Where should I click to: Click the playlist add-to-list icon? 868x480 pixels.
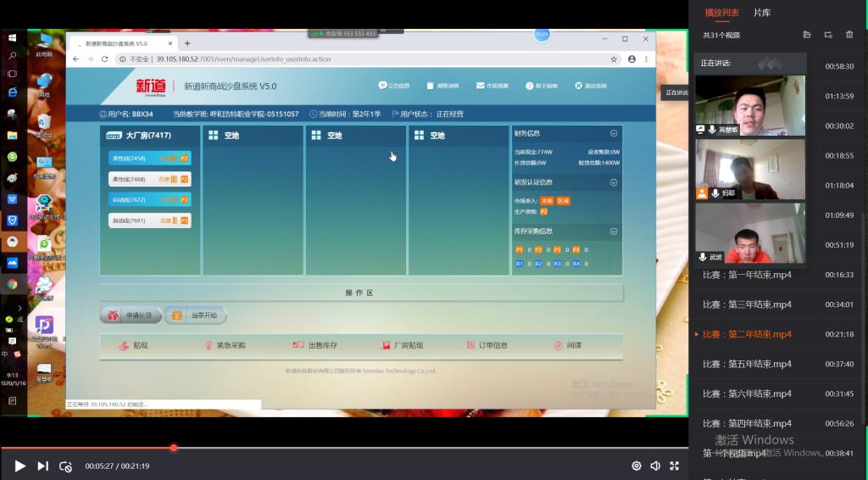[x=828, y=35]
